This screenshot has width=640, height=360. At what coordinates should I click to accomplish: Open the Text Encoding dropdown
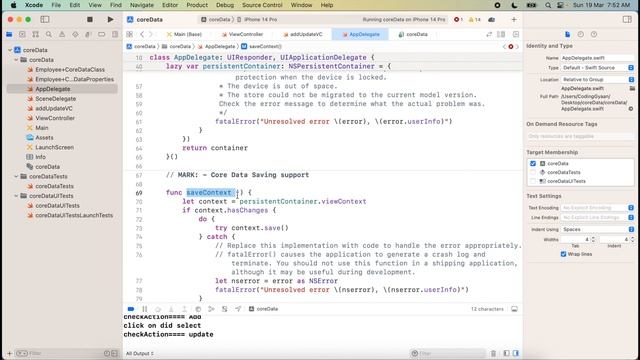point(598,208)
